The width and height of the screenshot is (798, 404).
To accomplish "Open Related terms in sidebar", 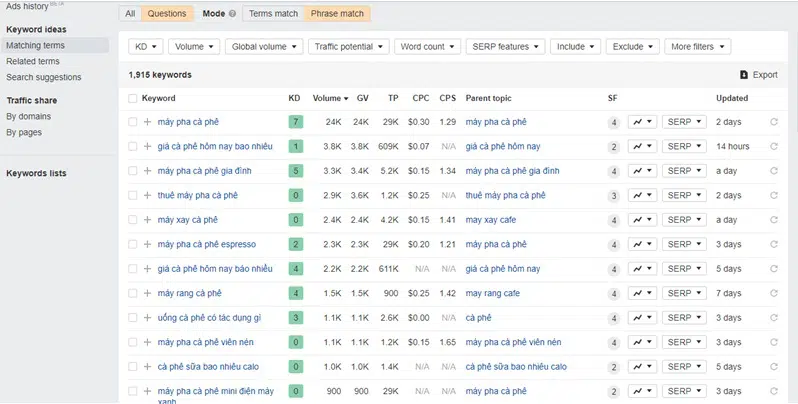I will pos(33,61).
